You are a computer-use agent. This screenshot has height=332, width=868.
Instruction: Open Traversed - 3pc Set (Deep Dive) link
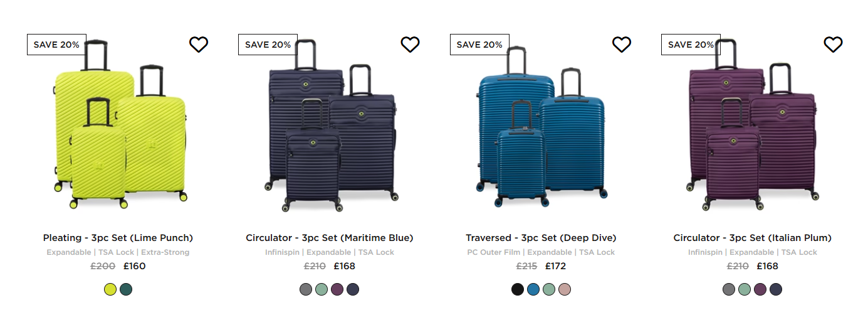(541, 238)
